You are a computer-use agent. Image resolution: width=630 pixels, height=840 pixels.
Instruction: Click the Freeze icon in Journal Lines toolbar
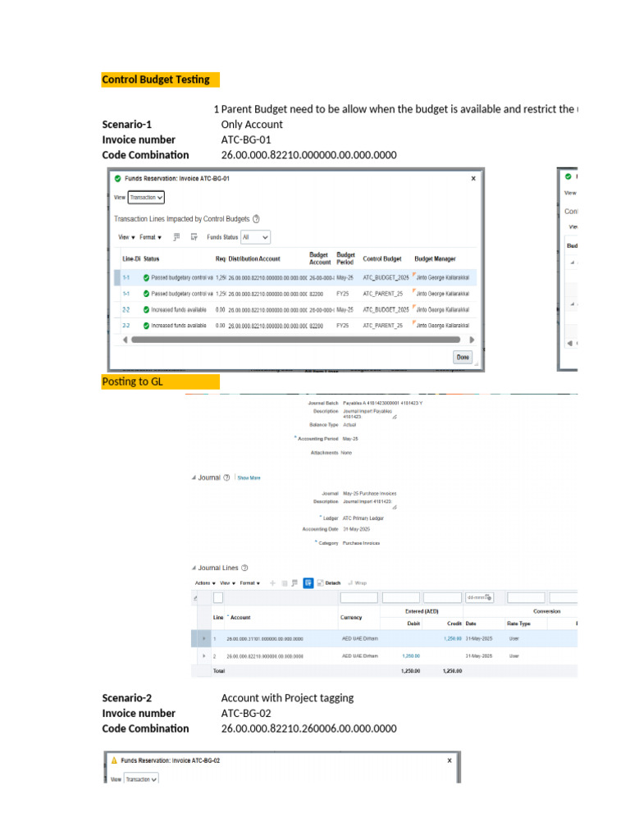tap(294, 583)
